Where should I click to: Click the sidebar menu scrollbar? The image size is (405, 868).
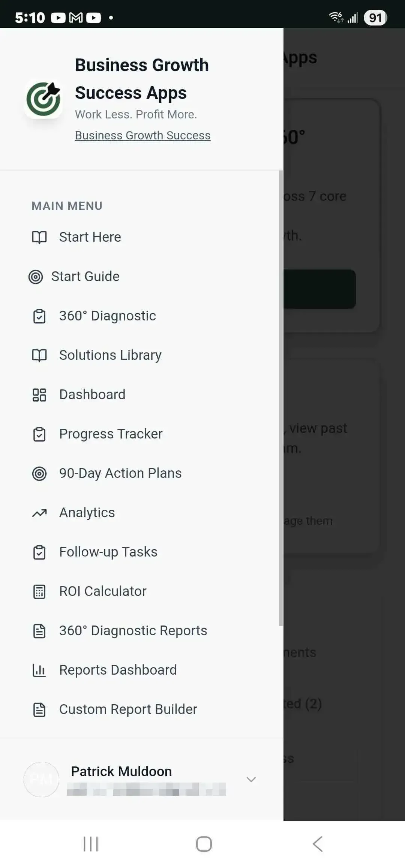(x=281, y=397)
